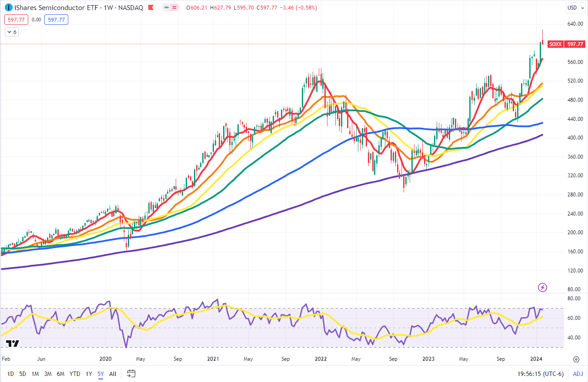Click the Feb time axis label

tap(6, 359)
